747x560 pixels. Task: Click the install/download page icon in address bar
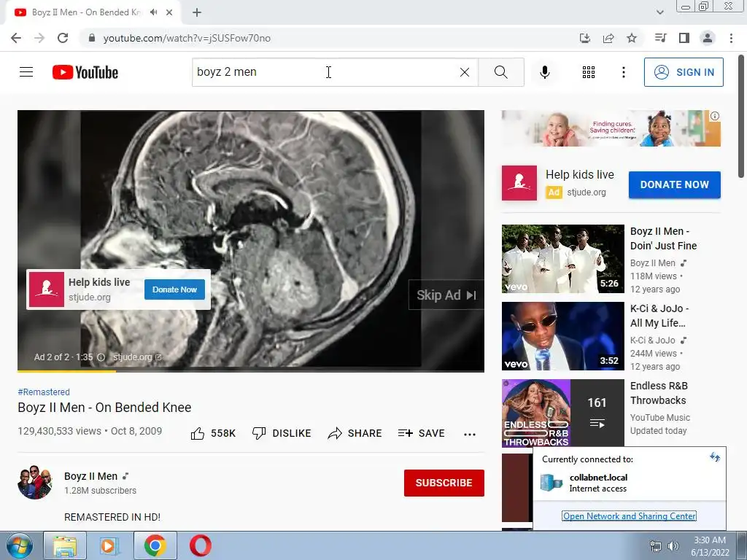click(x=584, y=38)
